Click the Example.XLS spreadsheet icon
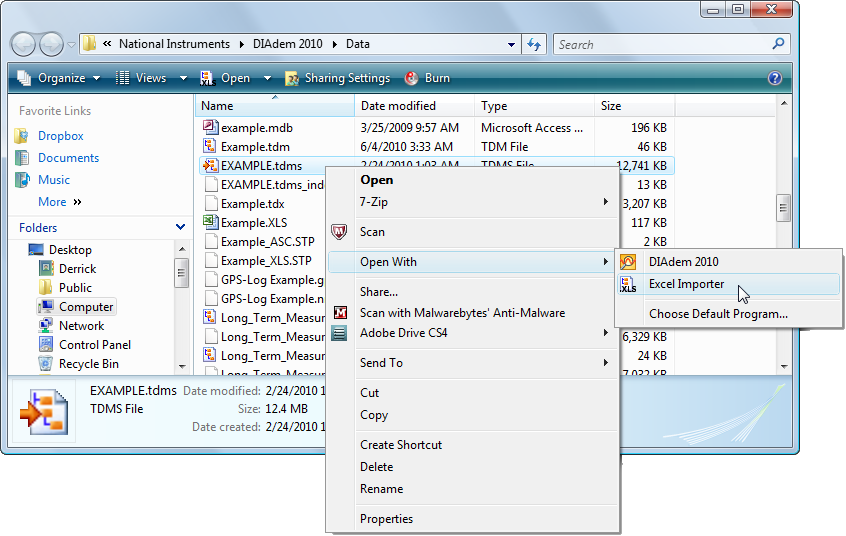This screenshot has width=846, height=536. (x=210, y=223)
